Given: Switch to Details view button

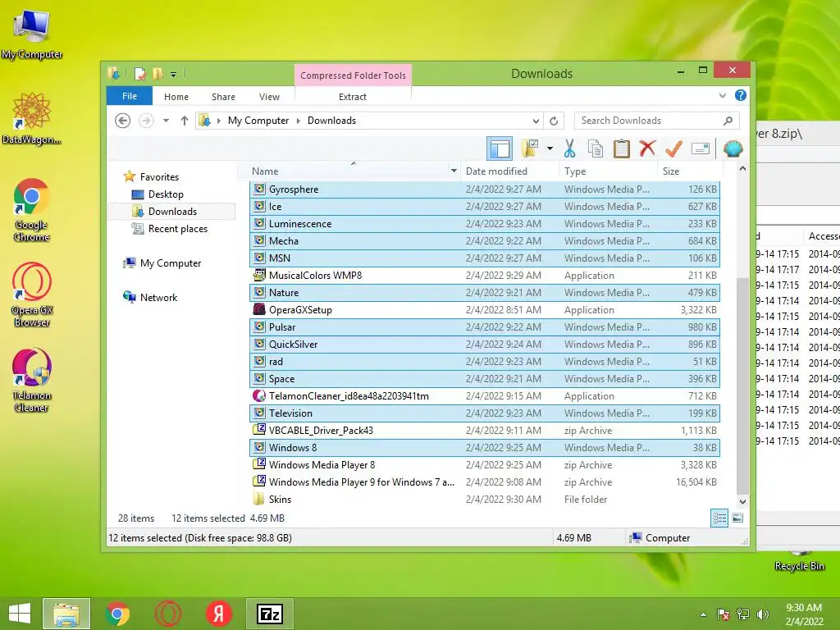Looking at the screenshot, I should (719, 518).
